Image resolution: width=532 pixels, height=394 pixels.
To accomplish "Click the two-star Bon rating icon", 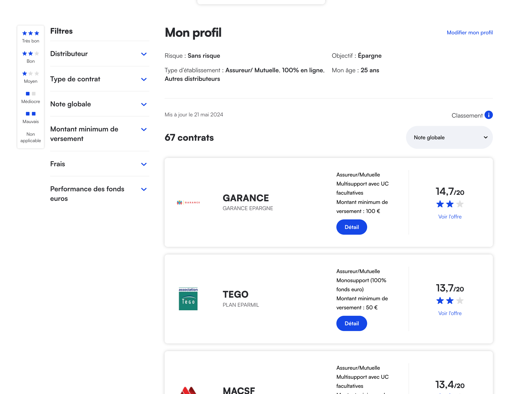I will [x=31, y=53].
